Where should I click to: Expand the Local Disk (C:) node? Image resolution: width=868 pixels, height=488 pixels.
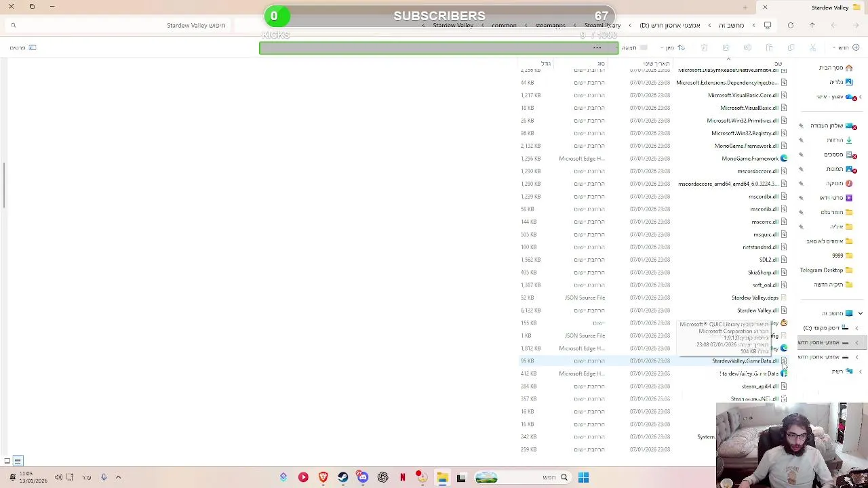856,328
